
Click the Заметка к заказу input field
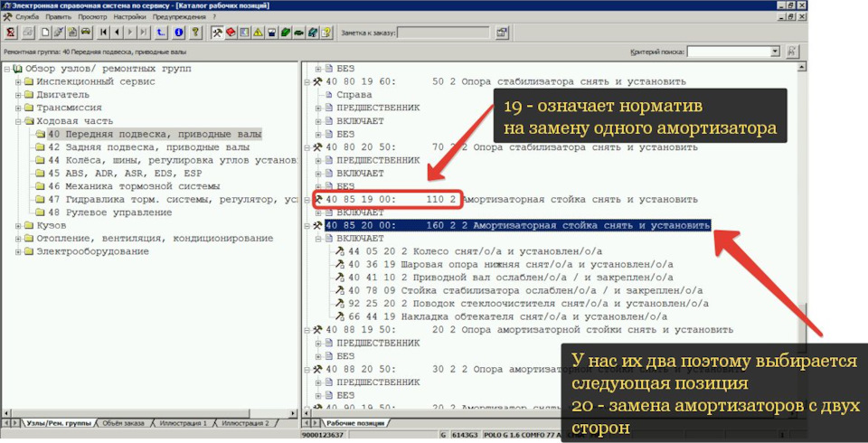point(443,33)
